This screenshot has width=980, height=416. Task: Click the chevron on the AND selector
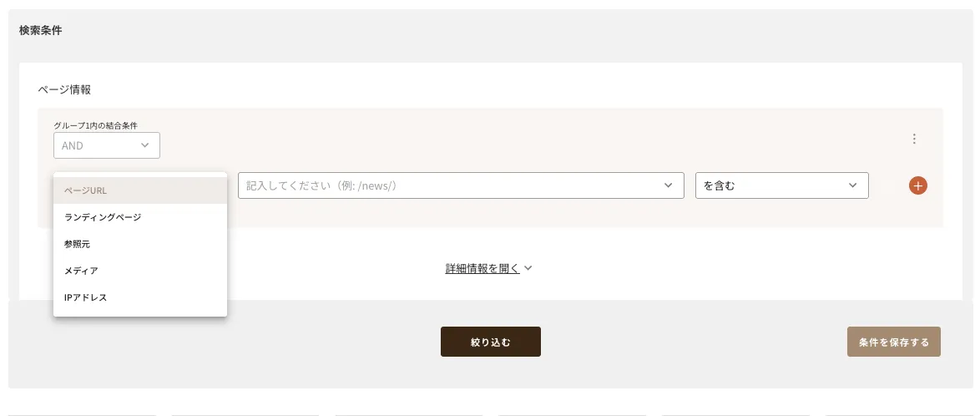click(145, 145)
